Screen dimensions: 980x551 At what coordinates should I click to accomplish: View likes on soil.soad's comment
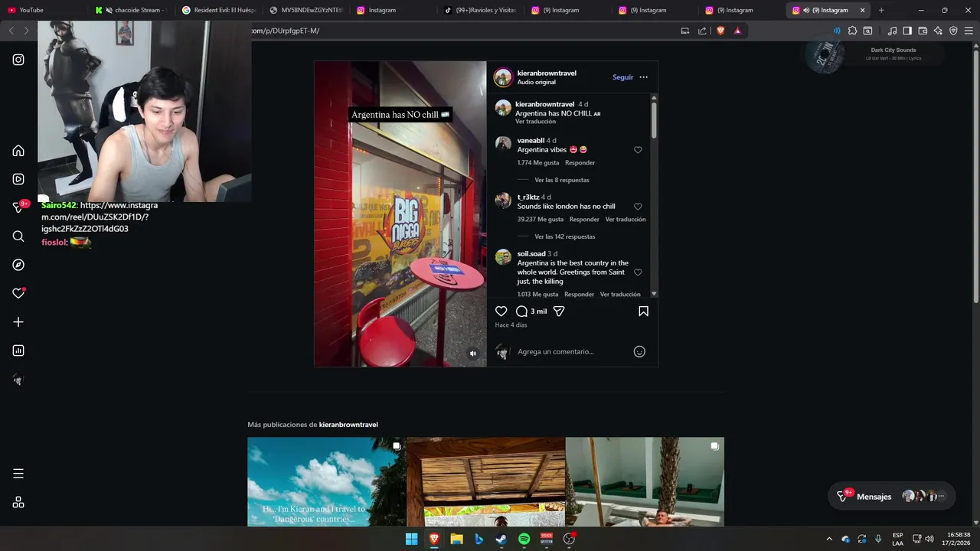pyautogui.click(x=537, y=295)
